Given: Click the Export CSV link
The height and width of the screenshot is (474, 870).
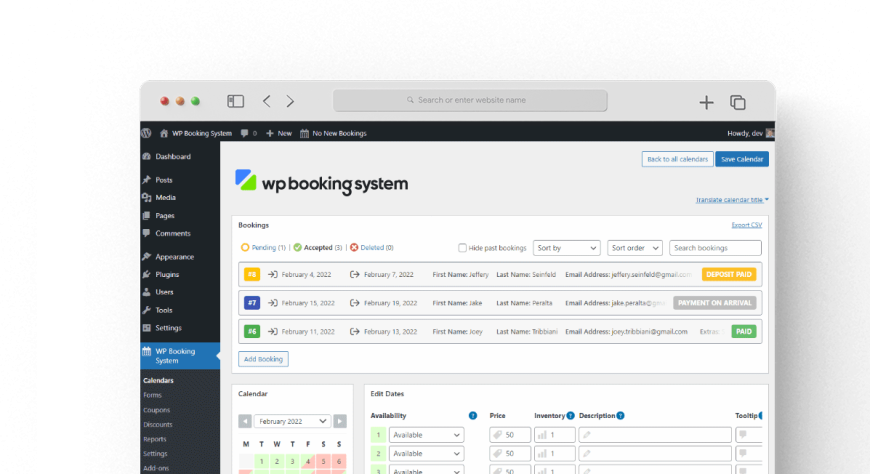Looking at the screenshot, I should [746, 225].
